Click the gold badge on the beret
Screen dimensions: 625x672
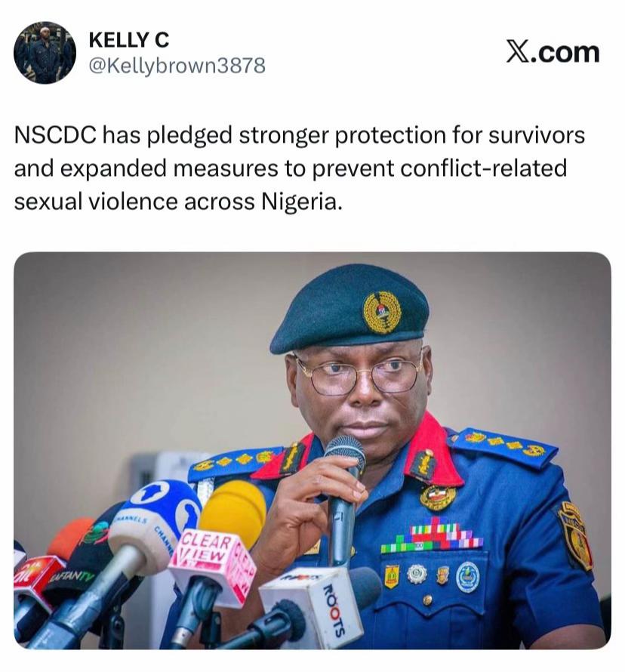(x=382, y=312)
